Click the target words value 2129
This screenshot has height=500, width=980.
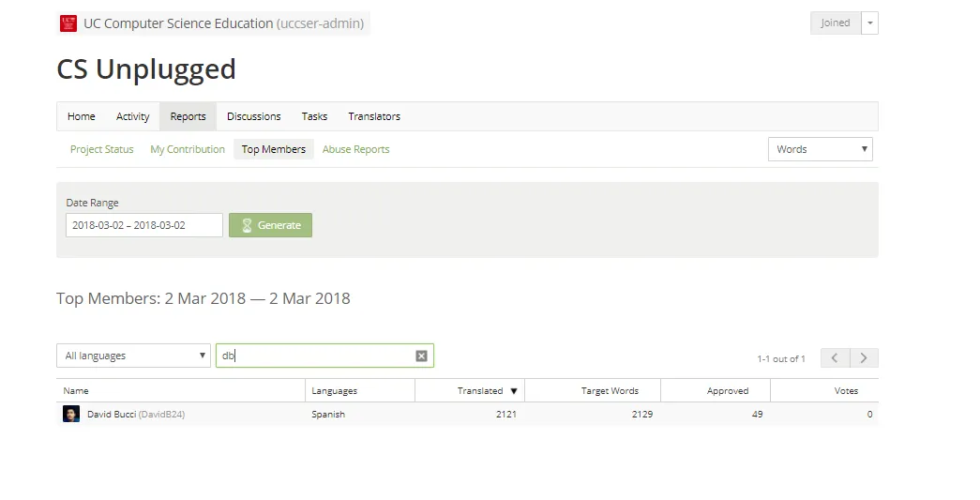[642, 414]
